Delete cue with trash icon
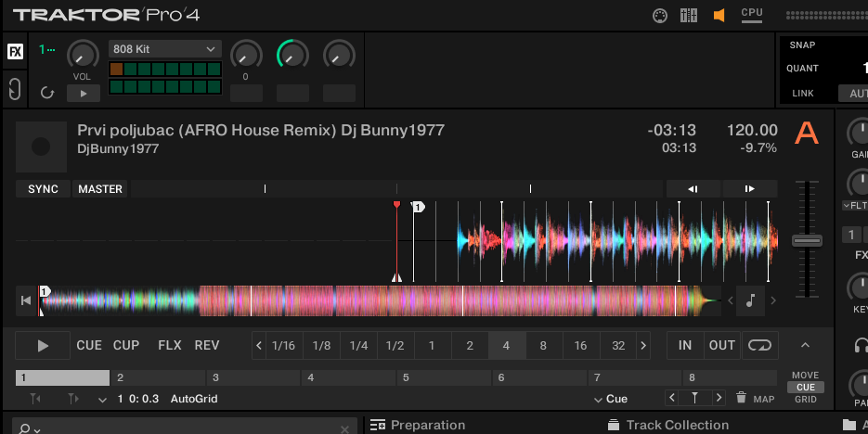Viewport: 868px width, 434px height. (x=741, y=398)
